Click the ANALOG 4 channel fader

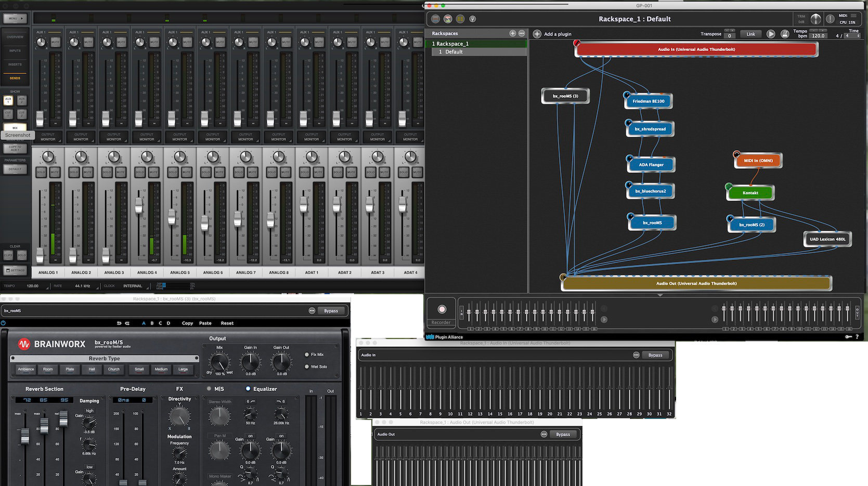tap(139, 207)
